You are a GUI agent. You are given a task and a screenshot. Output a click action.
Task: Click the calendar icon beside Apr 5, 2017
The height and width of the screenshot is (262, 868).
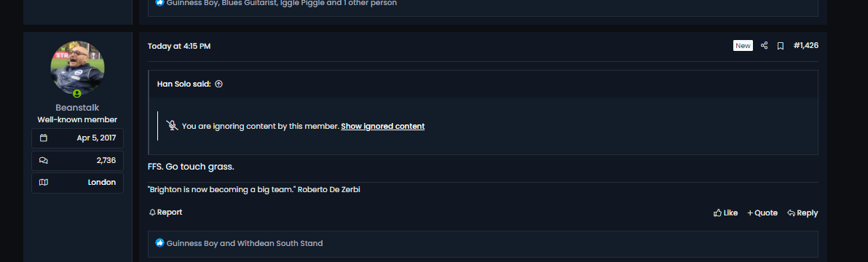pos(44,138)
